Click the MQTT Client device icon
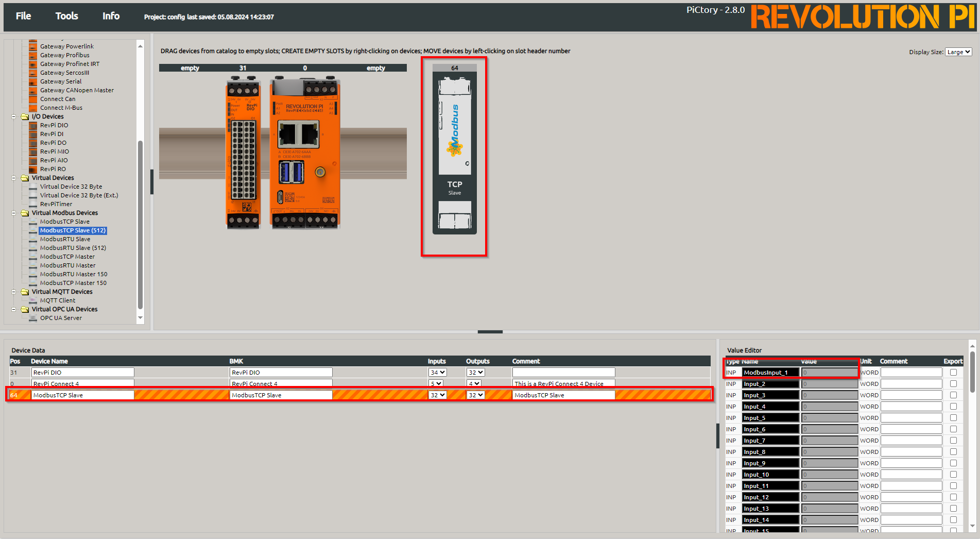980x539 pixels. 33,300
